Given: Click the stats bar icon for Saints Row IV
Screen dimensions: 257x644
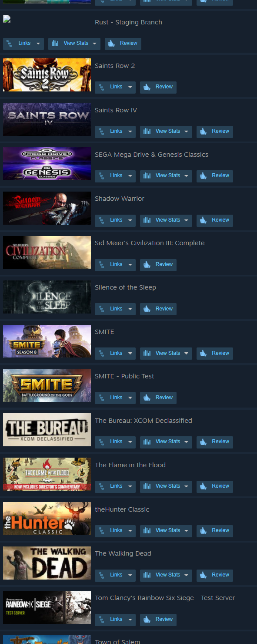Looking at the screenshot, I should pos(147,131).
